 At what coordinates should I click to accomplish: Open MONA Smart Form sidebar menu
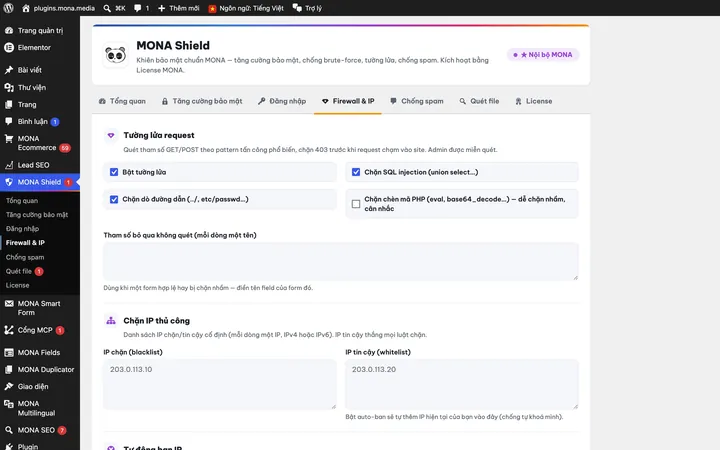point(40,308)
